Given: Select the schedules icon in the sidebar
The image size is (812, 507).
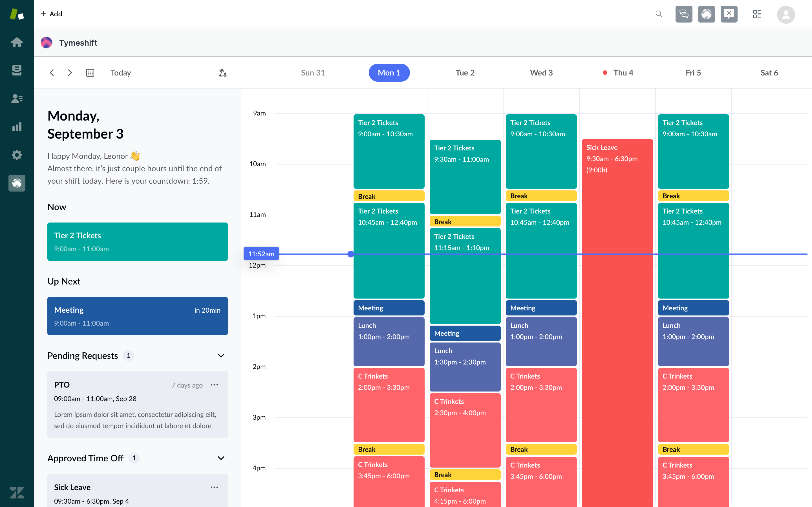Looking at the screenshot, I should pos(17,70).
